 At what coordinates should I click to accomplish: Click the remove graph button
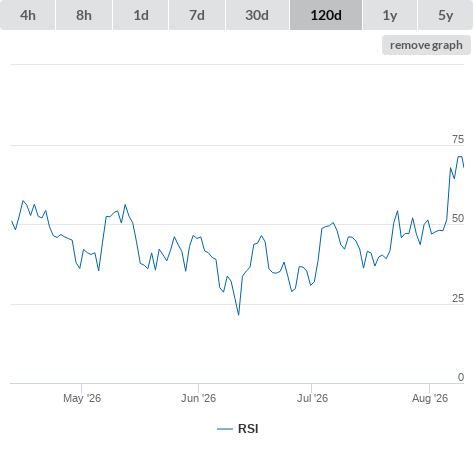pyautogui.click(x=426, y=45)
